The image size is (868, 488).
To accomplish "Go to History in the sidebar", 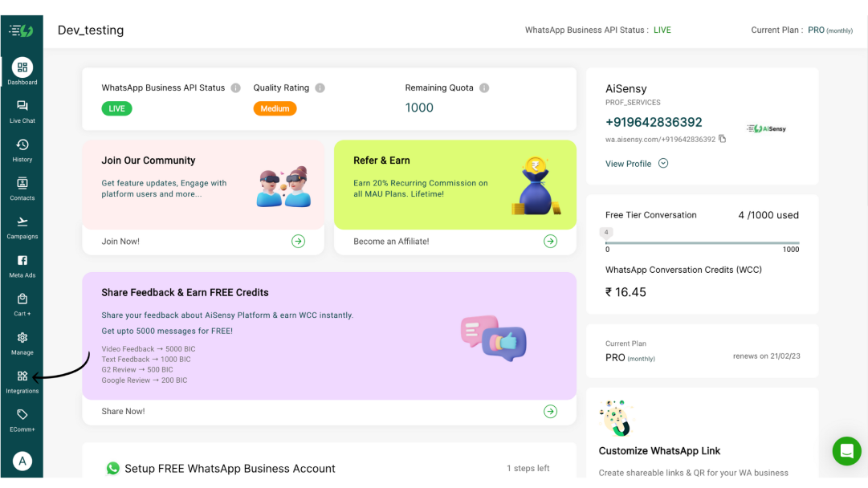I will pyautogui.click(x=22, y=145).
